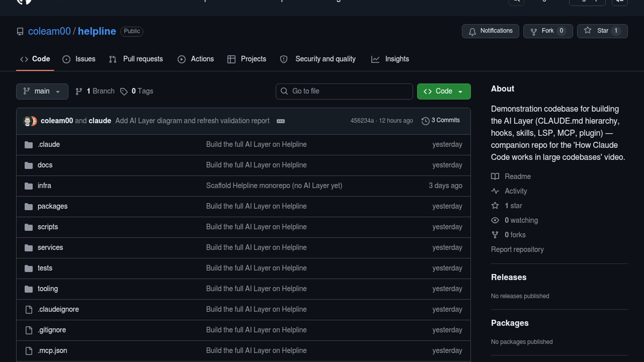Viewport: 644px width, 362px height.
Task: Click the star icon beside 1 star
Action: (495, 205)
